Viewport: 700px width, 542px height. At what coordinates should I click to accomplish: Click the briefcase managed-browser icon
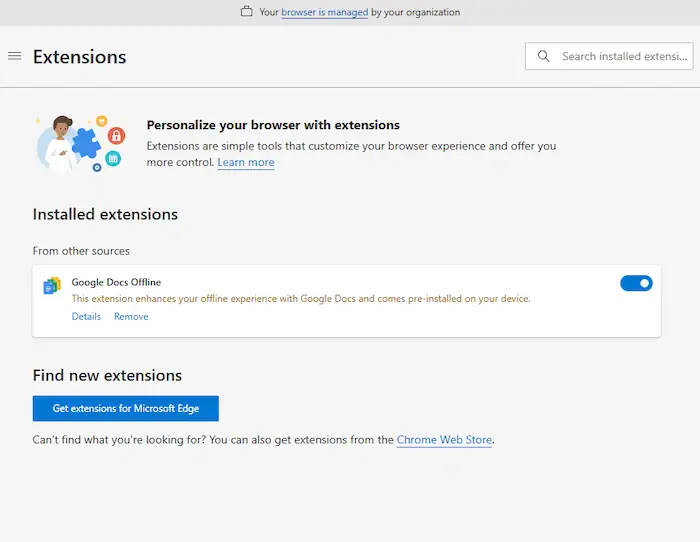(247, 12)
